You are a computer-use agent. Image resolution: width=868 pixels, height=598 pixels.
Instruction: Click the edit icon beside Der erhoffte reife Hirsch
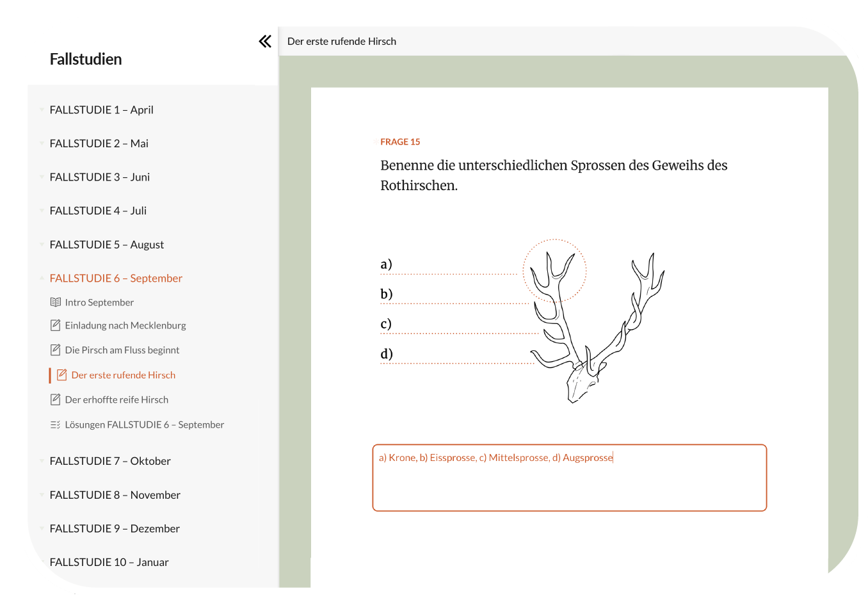click(56, 400)
